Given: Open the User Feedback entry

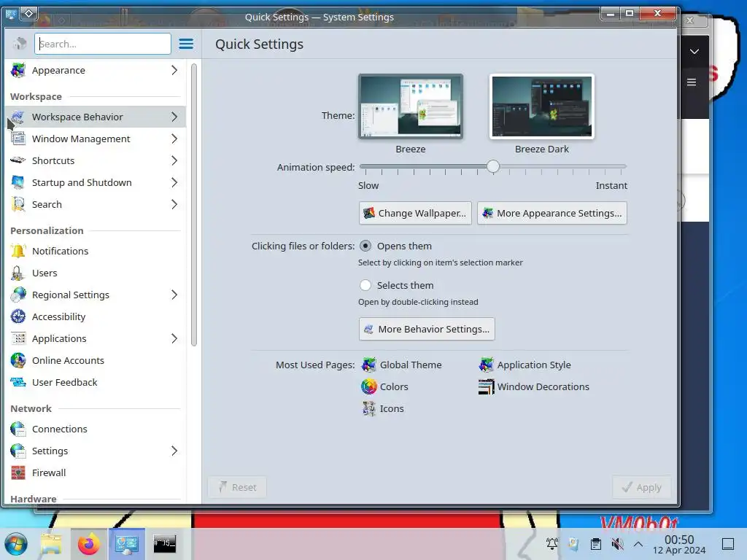Looking at the screenshot, I should pos(96,382).
